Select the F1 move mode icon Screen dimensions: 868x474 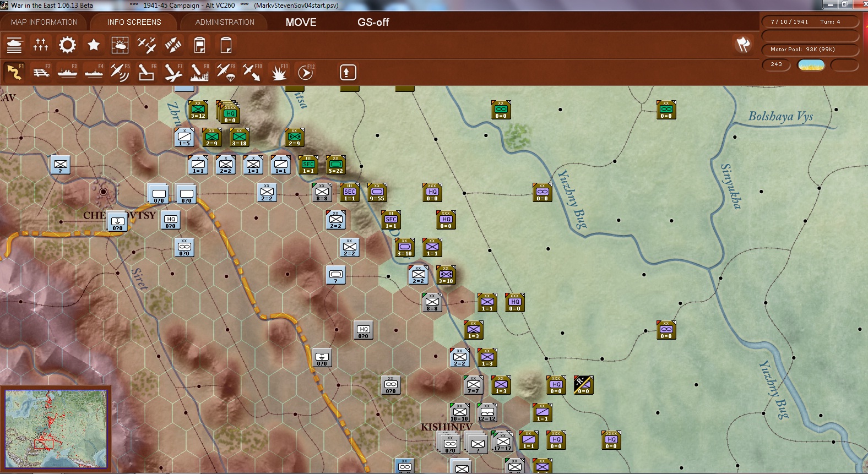point(14,72)
